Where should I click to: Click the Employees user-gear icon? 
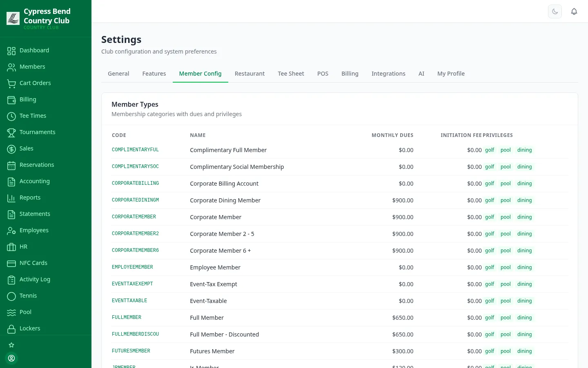pos(11,231)
